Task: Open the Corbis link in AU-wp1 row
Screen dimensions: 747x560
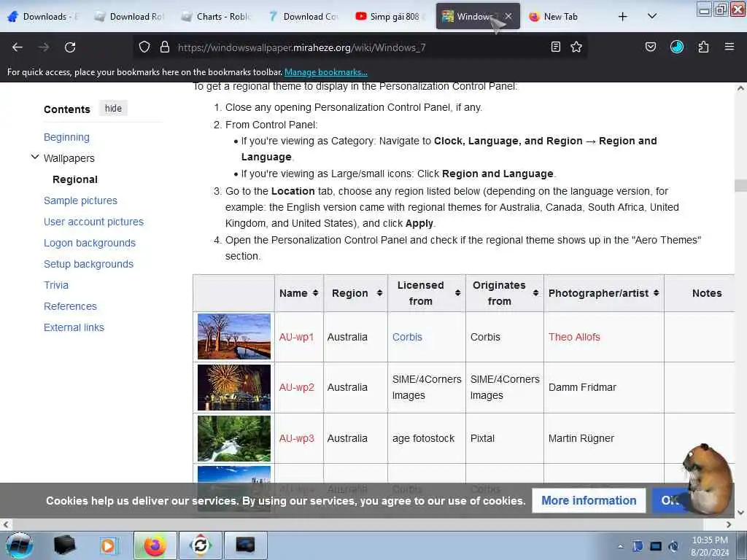Action: click(x=407, y=337)
